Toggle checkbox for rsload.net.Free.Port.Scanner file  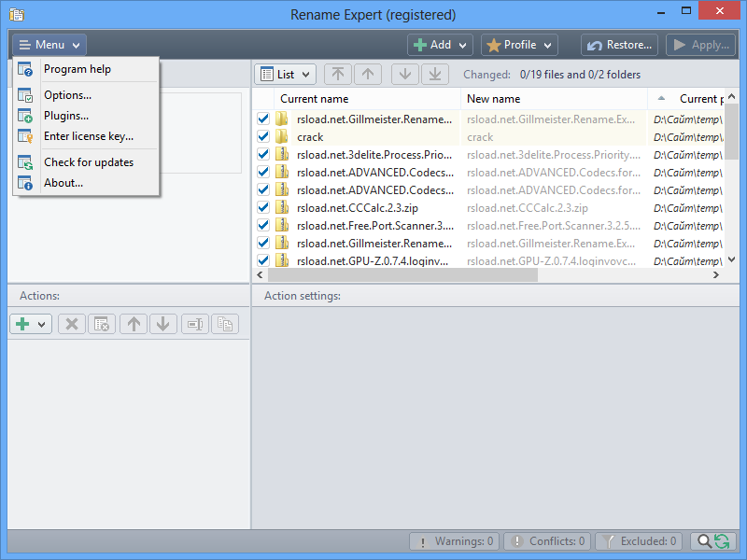click(262, 225)
